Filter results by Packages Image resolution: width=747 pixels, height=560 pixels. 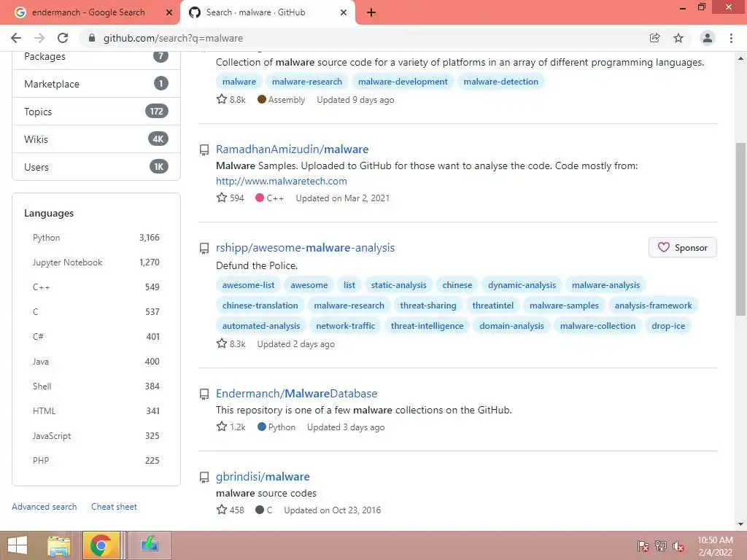[x=96, y=56]
